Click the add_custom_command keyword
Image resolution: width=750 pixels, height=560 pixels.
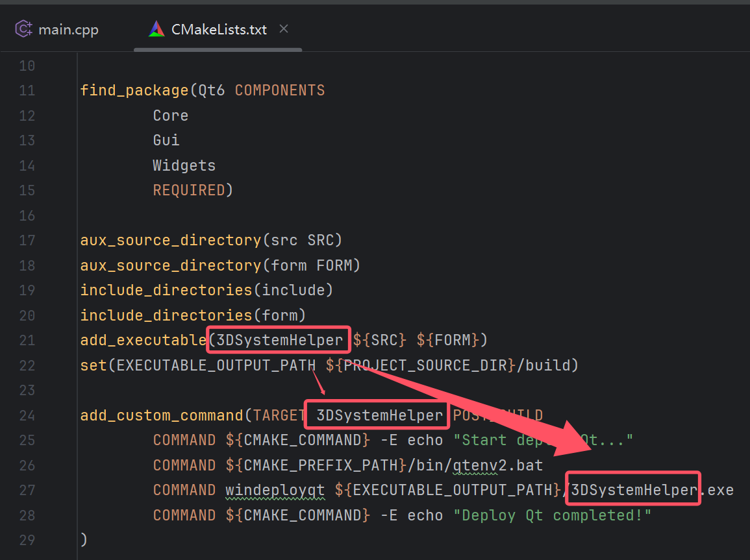[x=162, y=415]
